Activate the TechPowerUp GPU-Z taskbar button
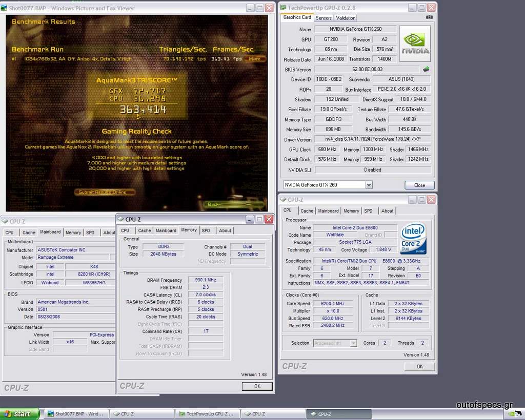 point(207,414)
